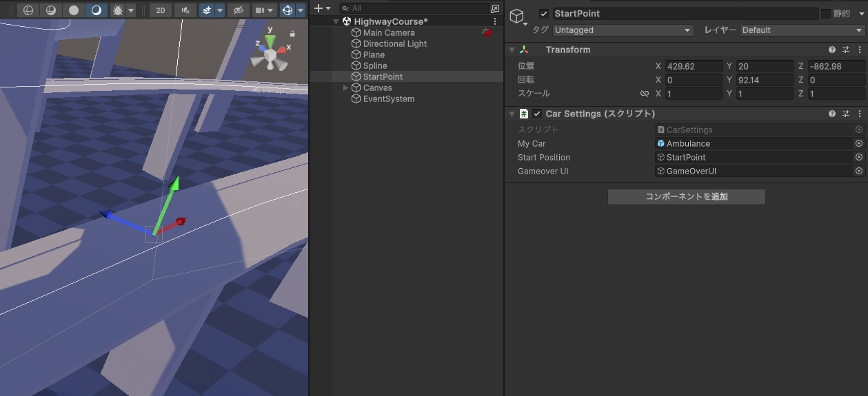Disable the Car Settings script checkbox

[x=537, y=114]
